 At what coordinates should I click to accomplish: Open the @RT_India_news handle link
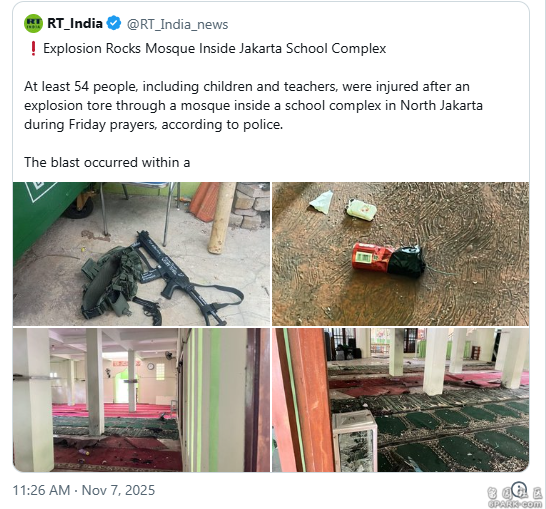click(177, 24)
